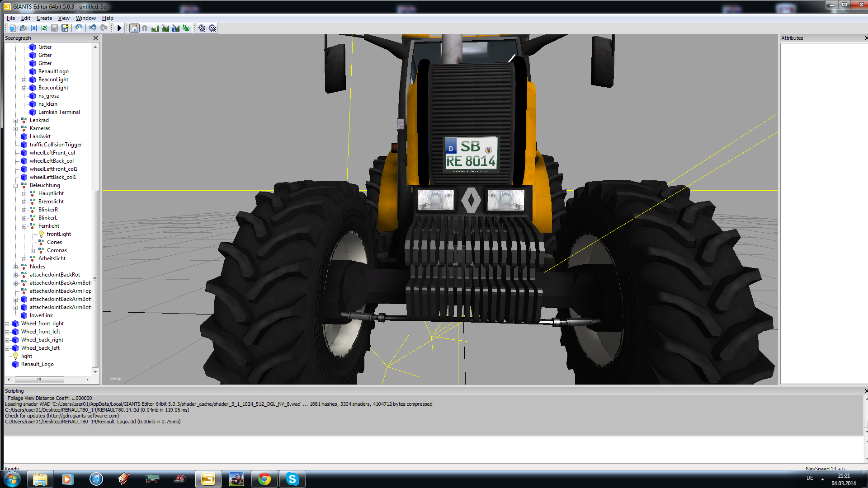Expand the Coronas node
The height and width of the screenshot is (488, 868).
[33, 251]
